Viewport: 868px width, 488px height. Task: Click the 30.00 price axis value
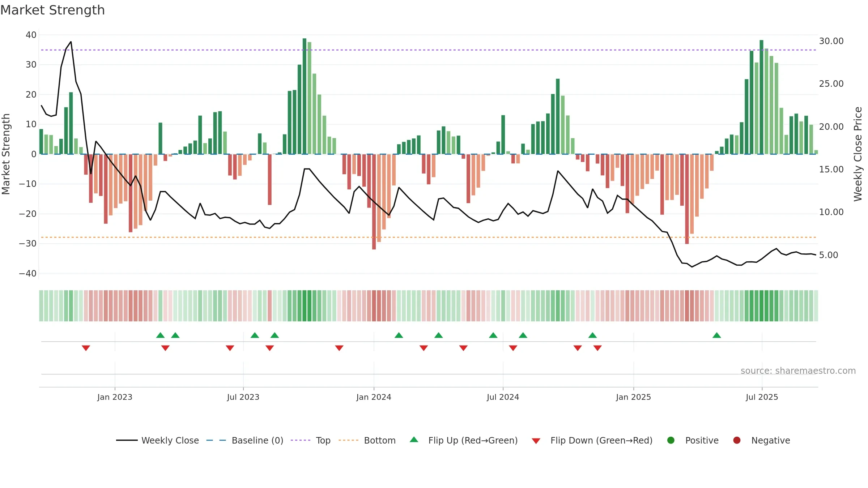831,41
